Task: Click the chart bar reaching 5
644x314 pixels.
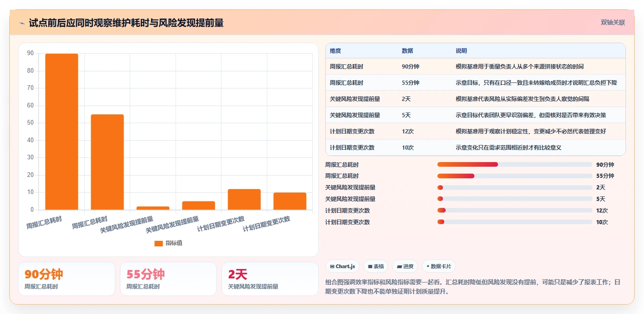Action: pyautogui.click(x=198, y=206)
